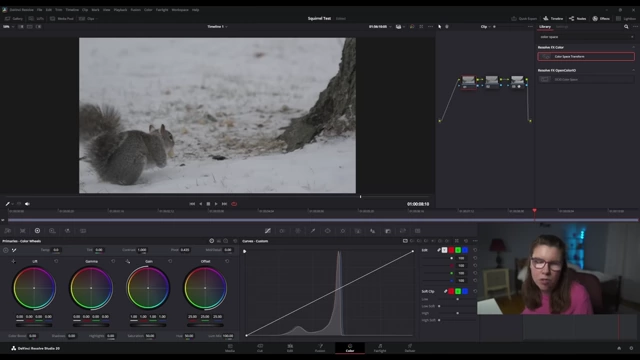
Task: Open the Color Wheels primaries palette icon
Action: tap(37, 231)
